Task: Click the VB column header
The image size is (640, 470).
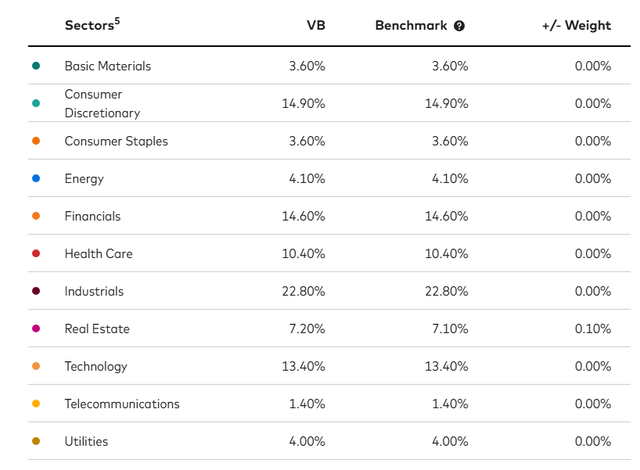Action: (x=315, y=26)
